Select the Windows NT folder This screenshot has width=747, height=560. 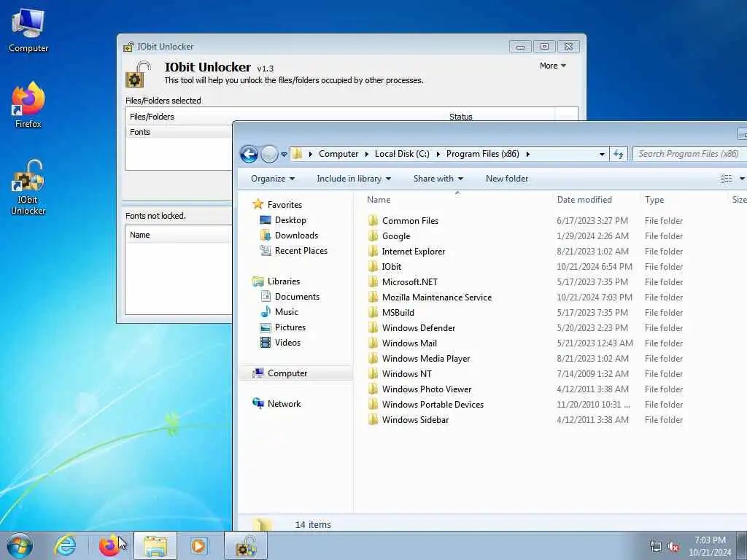[406, 374]
